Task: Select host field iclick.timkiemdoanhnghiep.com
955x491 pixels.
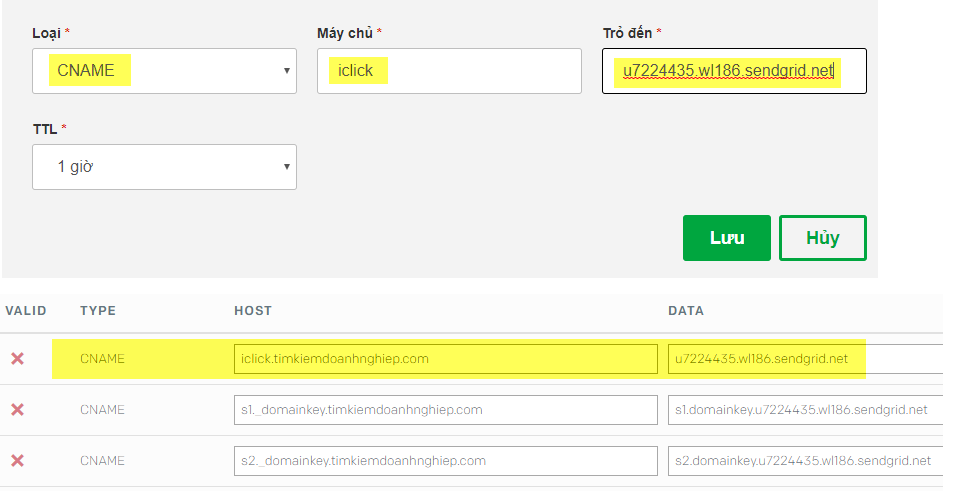Action: [445, 359]
